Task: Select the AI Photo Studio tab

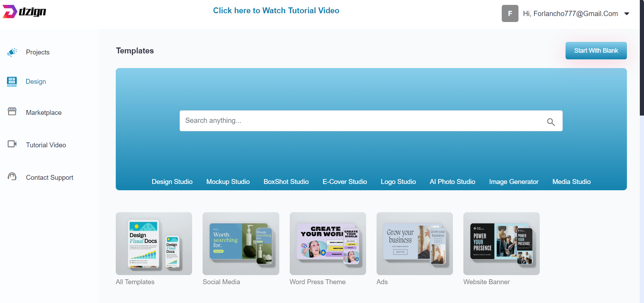Action: point(452,182)
